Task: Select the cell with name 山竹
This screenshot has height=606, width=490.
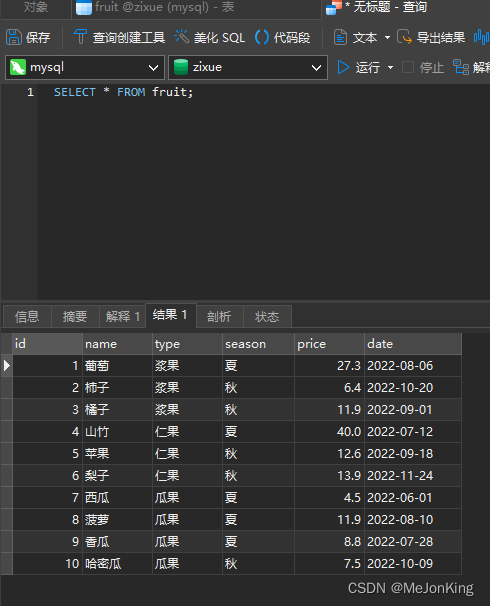Action: (117, 432)
